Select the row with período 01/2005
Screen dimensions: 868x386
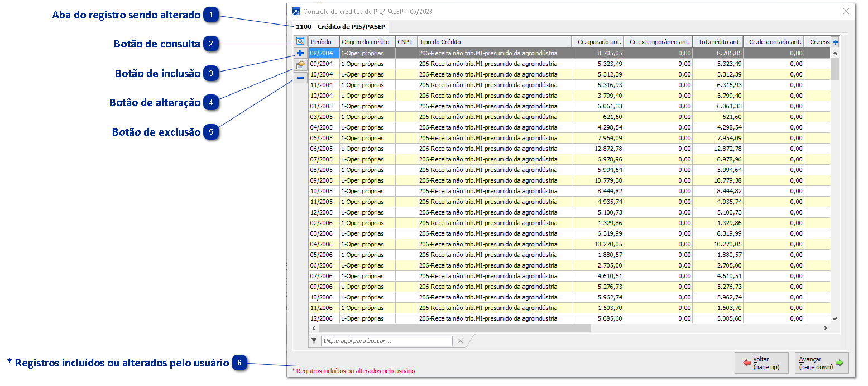[x=569, y=106]
